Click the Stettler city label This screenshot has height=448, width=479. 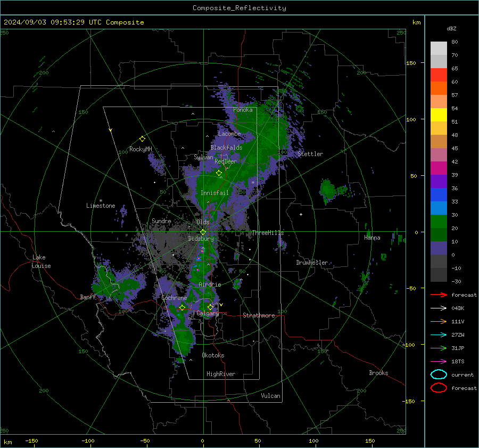click(310, 154)
